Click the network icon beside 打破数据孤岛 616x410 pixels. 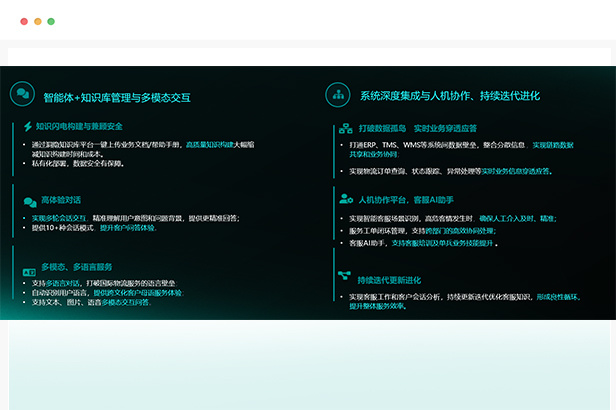pos(345,128)
